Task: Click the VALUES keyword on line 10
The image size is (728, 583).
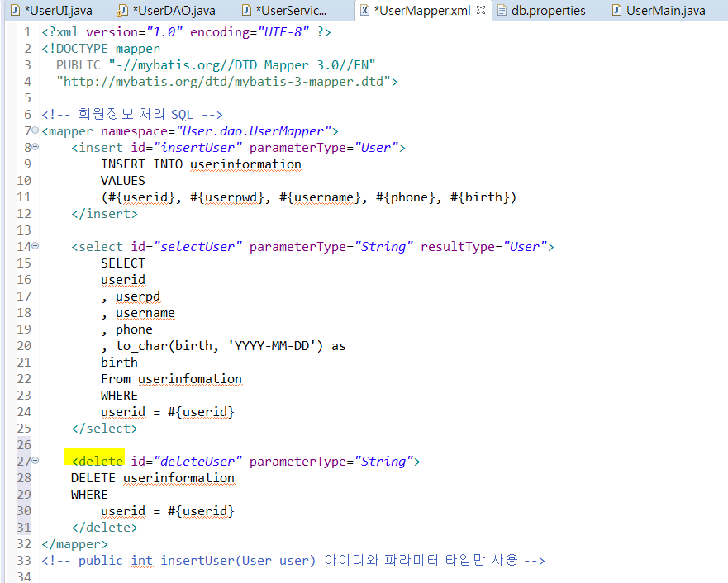Action: point(123,181)
